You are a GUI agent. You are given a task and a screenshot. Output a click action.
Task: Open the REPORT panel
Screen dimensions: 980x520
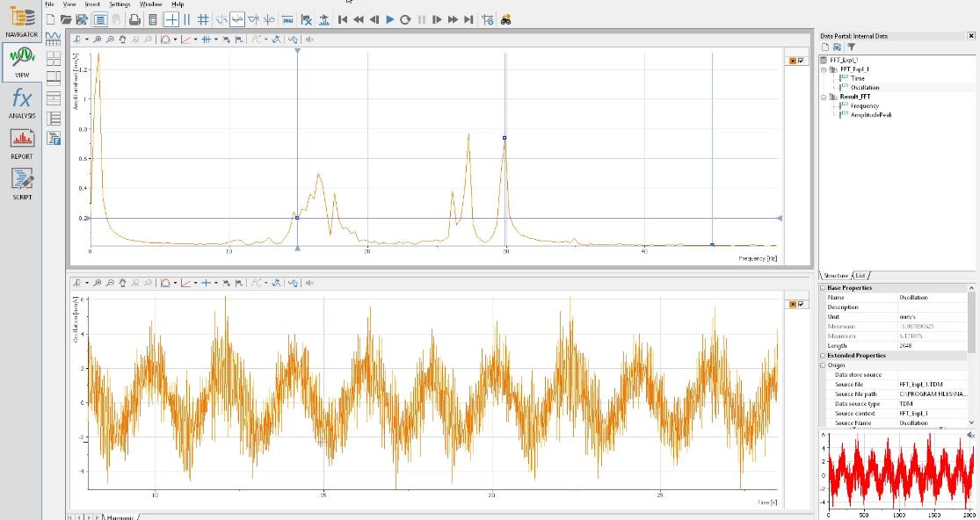click(22, 144)
